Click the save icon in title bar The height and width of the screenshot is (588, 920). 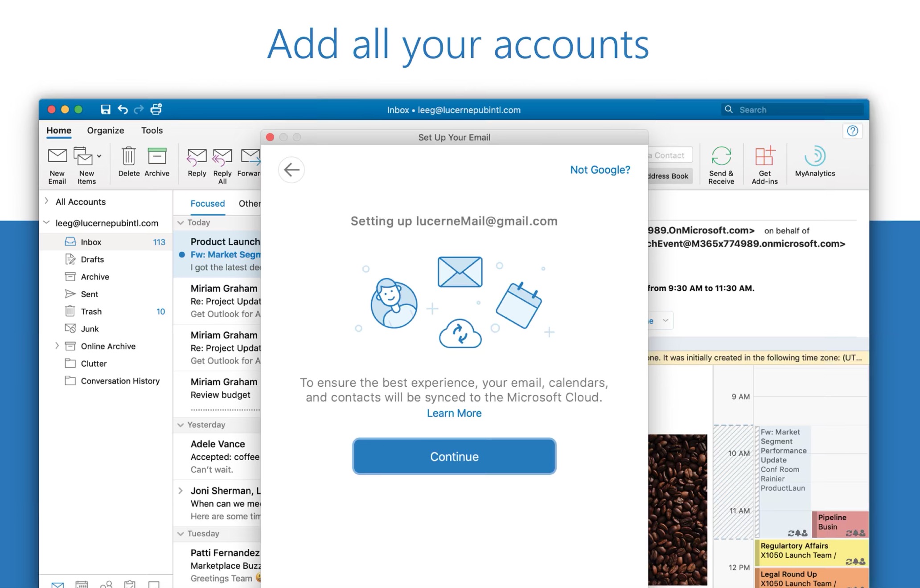[x=105, y=110]
